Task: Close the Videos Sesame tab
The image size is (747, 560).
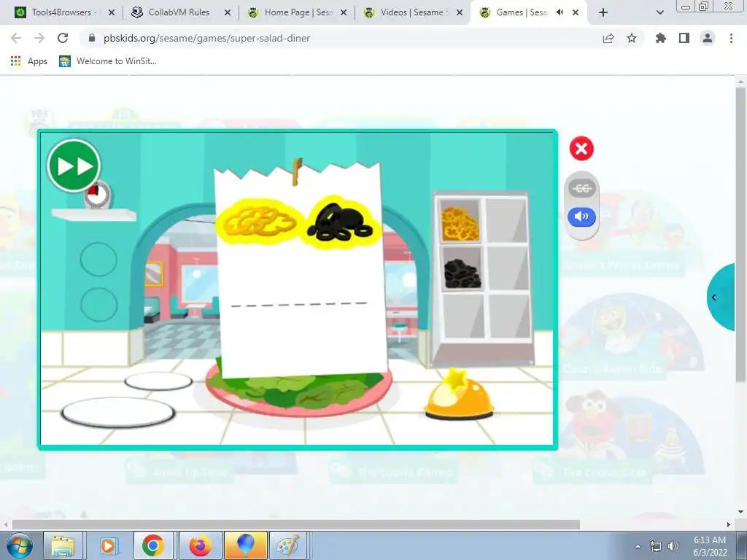Action: 460,12
